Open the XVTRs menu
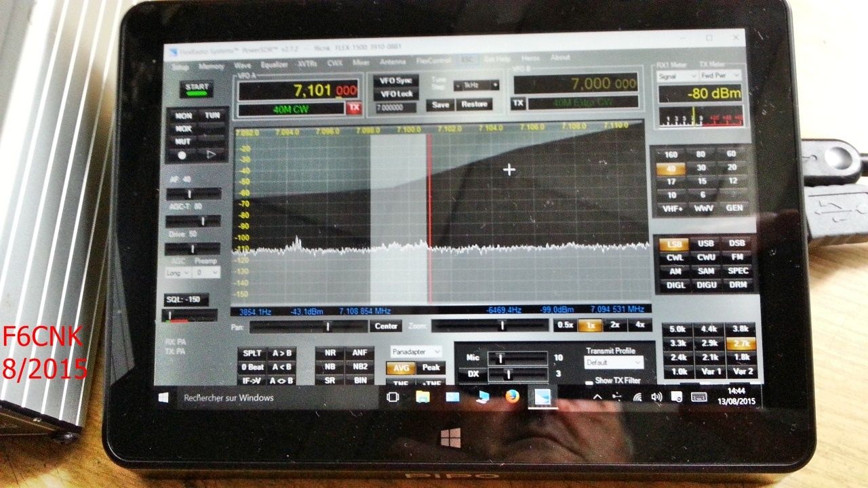The image size is (868, 488). coord(309,64)
